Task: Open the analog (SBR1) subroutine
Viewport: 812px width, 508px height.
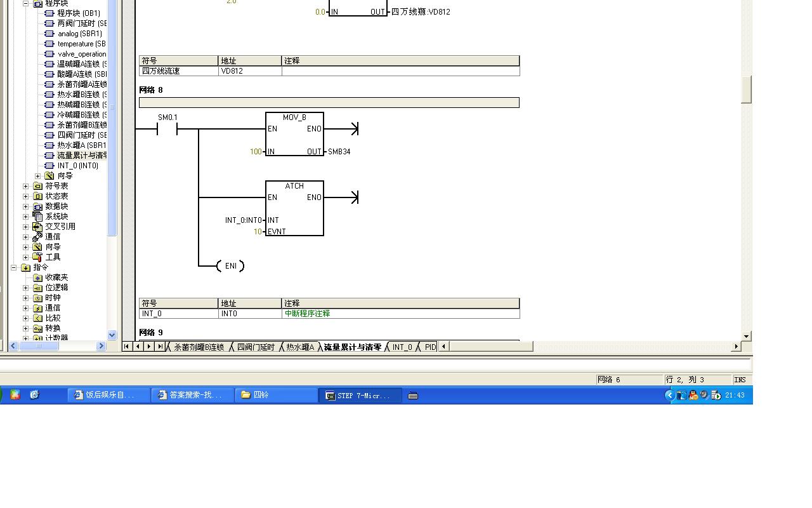Action: coord(79,34)
